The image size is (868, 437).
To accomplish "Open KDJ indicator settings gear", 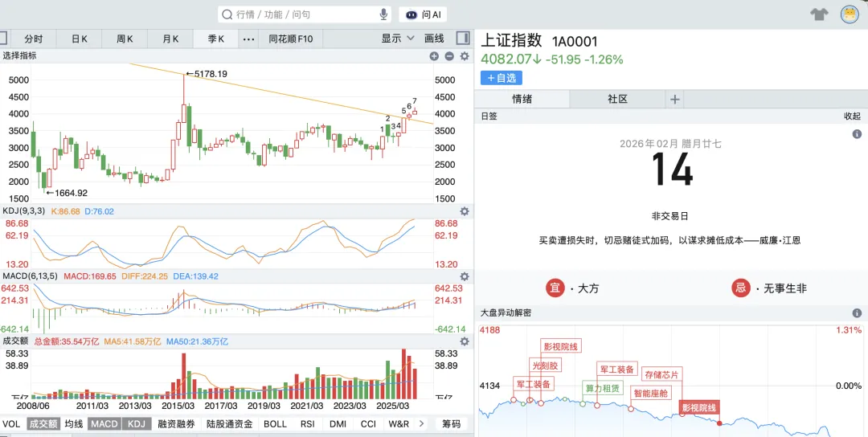I will pyautogui.click(x=465, y=211).
